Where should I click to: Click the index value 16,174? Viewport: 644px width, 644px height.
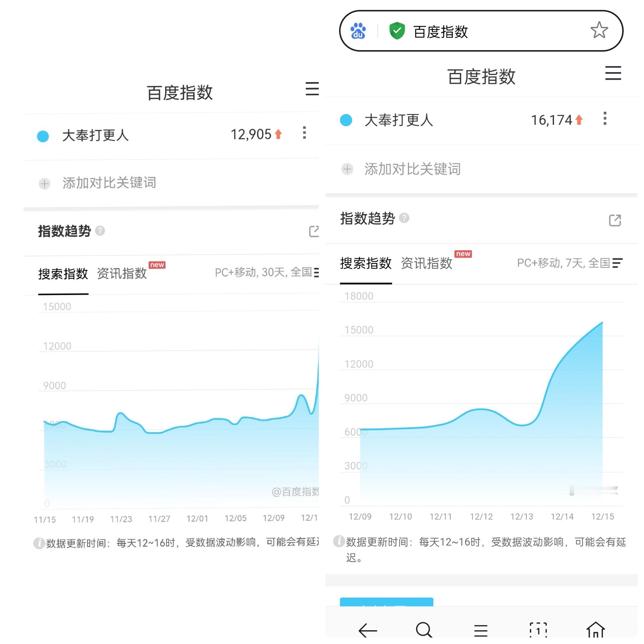tap(552, 120)
